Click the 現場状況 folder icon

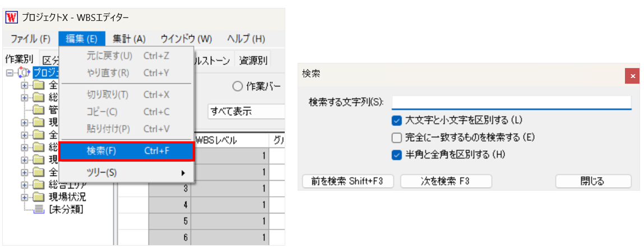[x=39, y=196]
